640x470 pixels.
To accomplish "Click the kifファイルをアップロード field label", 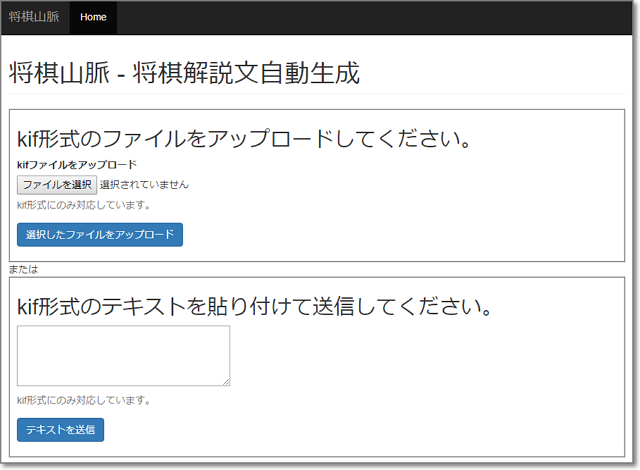I will [77, 165].
